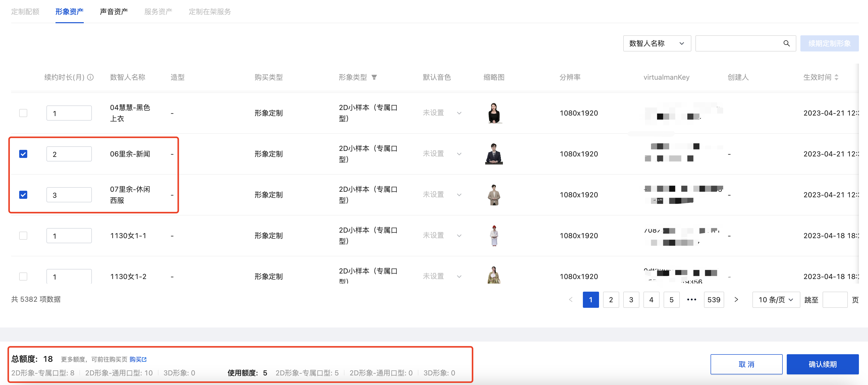The image size is (868, 385).
Task: Click the 取消 button
Action: click(746, 364)
